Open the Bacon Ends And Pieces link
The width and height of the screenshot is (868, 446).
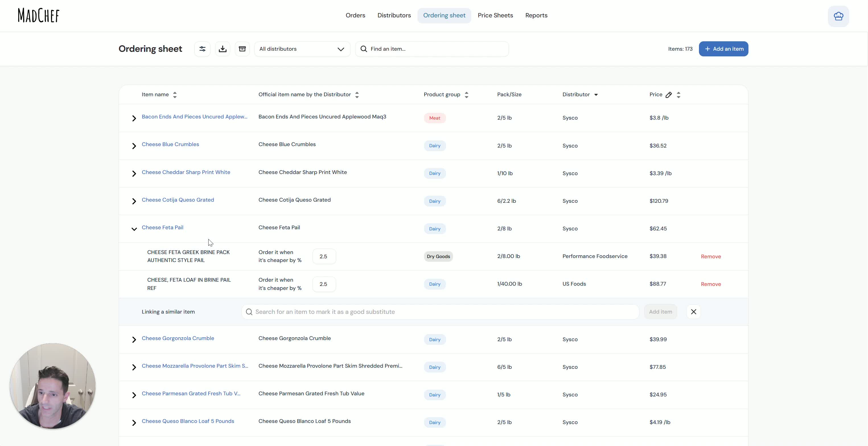coord(194,117)
